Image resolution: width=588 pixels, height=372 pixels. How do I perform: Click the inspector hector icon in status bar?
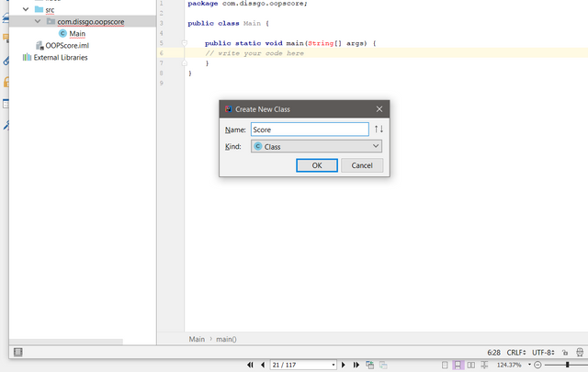(x=580, y=352)
